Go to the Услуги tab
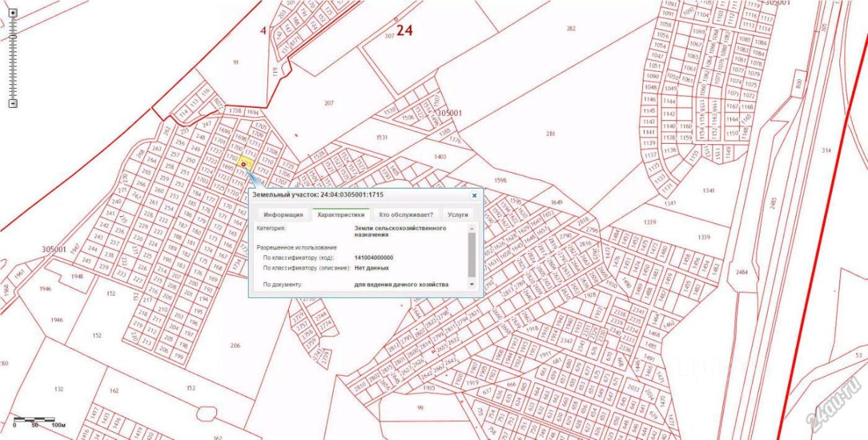The height and width of the screenshot is (440, 868). coord(458,214)
